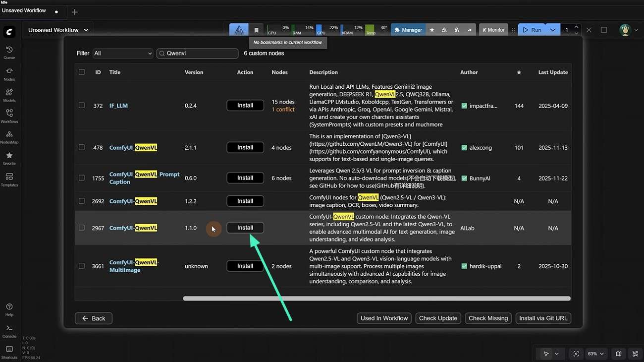Click the Qwenvl search input field

click(197, 53)
